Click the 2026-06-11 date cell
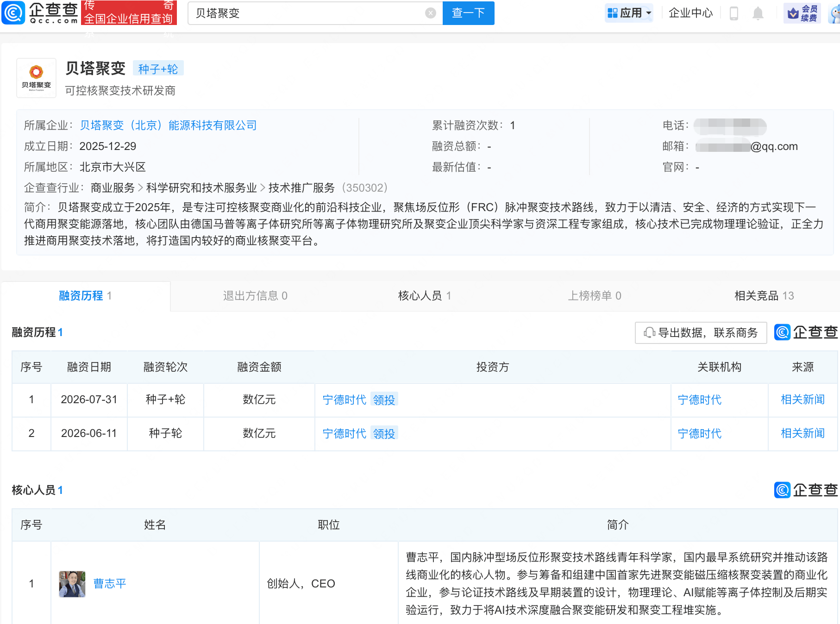This screenshot has width=840, height=624. [89, 433]
